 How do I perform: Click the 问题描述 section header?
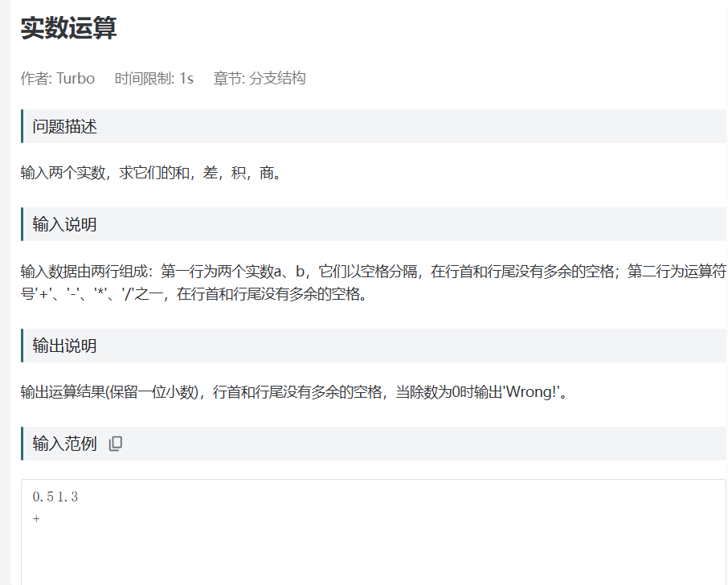pos(66,126)
